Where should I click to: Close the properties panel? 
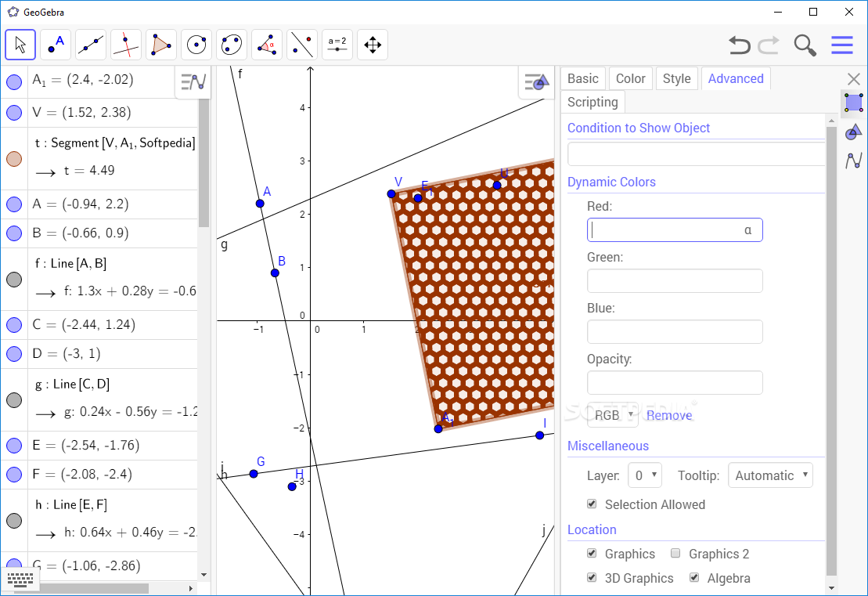pos(854,78)
